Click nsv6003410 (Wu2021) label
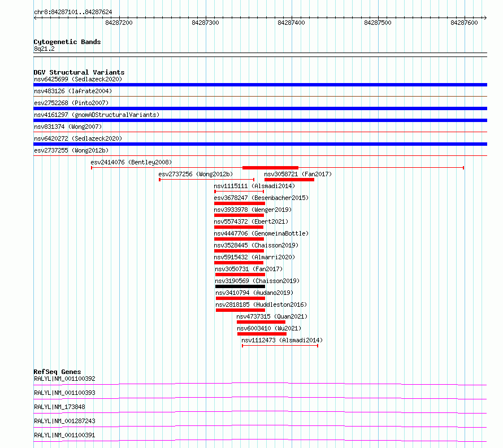Screen dimensions: 503x448 click(x=269, y=328)
